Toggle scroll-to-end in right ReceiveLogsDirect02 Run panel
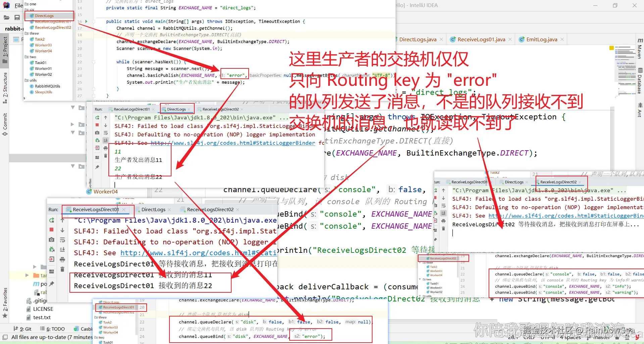This screenshot has width=644, height=344. pyautogui.click(x=443, y=213)
